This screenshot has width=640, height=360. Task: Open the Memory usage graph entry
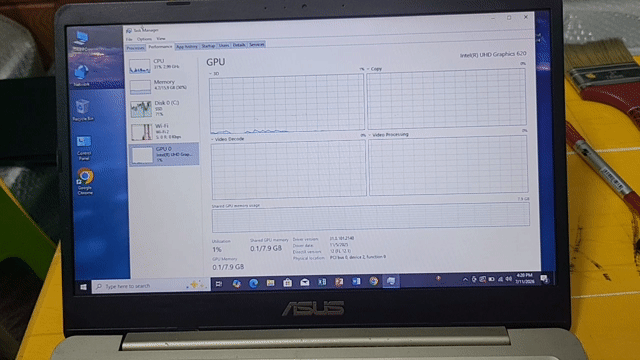pyautogui.click(x=163, y=87)
